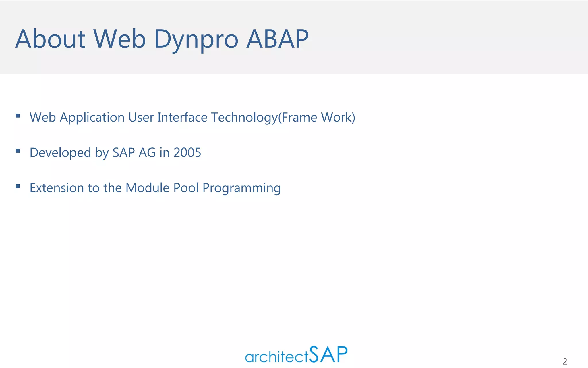Image resolution: width=588 pixels, height=368 pixels.
Task: Click the word ABAP in the title
Action: coord(278,39)
